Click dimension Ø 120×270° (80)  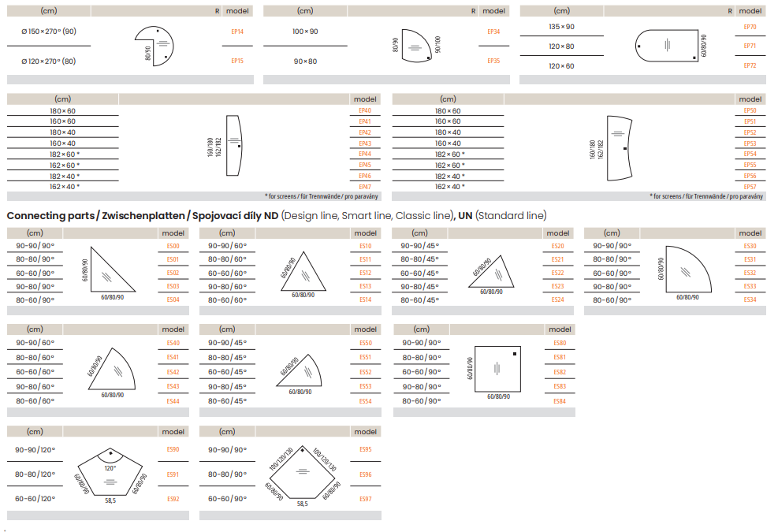pos(49,61)
